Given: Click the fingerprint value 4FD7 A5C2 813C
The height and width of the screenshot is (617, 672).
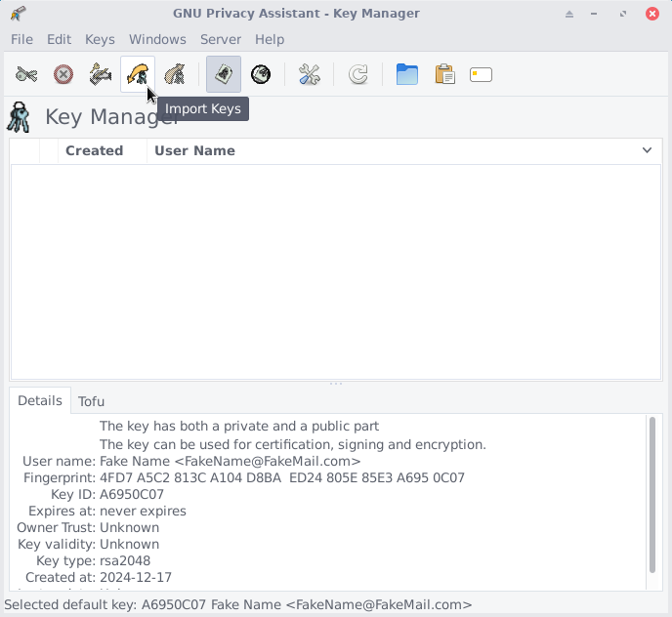Looking at the screenshot, I should [x=282, y=477].
